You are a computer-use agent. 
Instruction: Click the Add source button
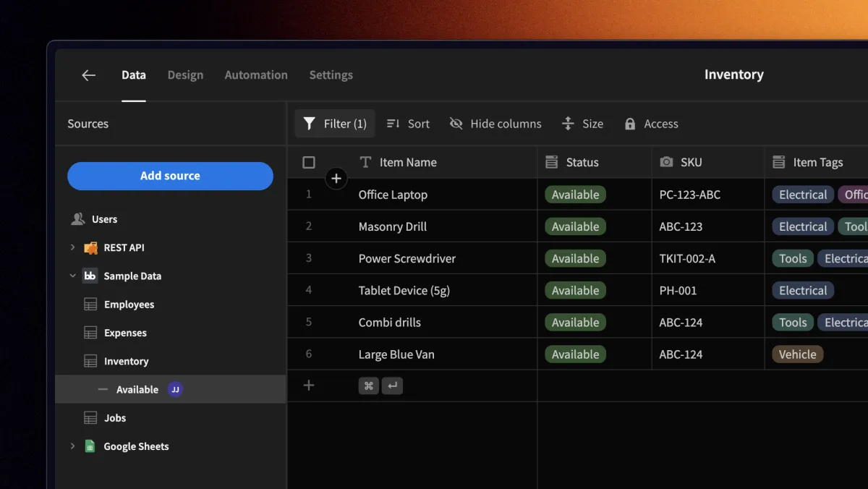[171, 176]
